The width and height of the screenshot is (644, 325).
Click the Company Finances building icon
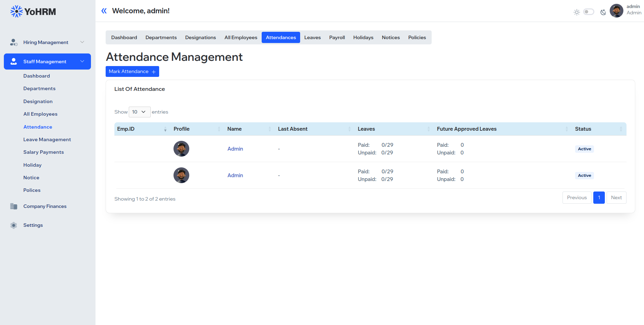(x=14, y=206)
